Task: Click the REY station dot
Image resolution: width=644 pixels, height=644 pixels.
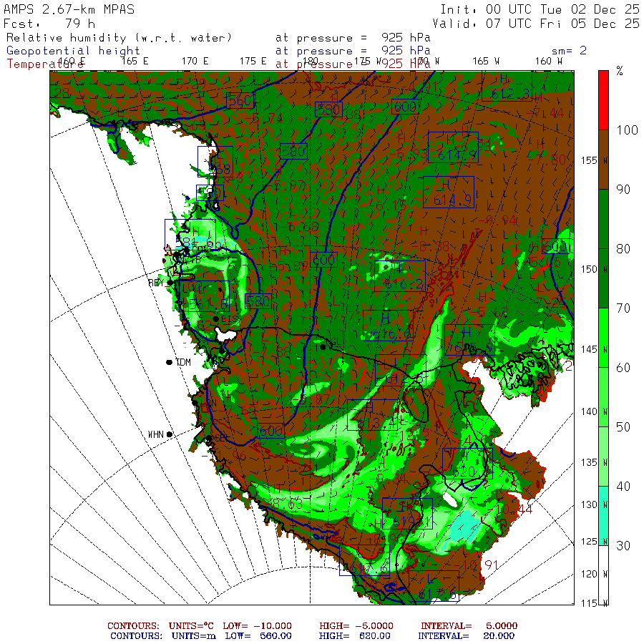Action: coord(170,283)
